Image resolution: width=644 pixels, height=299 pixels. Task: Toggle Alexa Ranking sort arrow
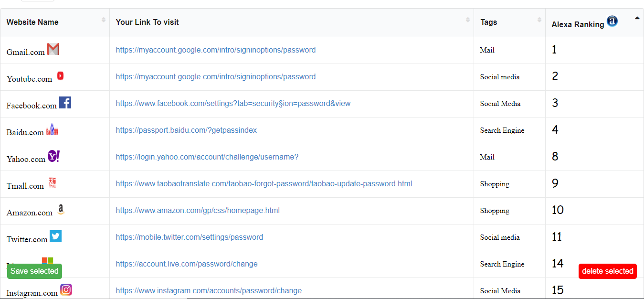pos(637,18)
